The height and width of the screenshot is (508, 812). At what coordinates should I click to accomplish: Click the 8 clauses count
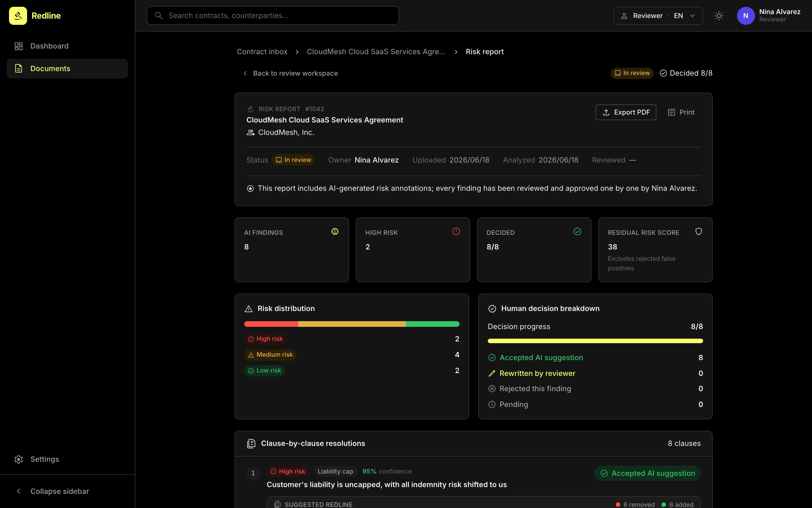coord(684,443)
